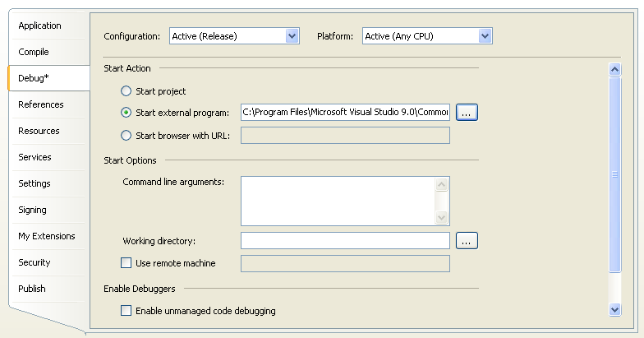
Task: Open the Resources tab
Action: (39, 132)
